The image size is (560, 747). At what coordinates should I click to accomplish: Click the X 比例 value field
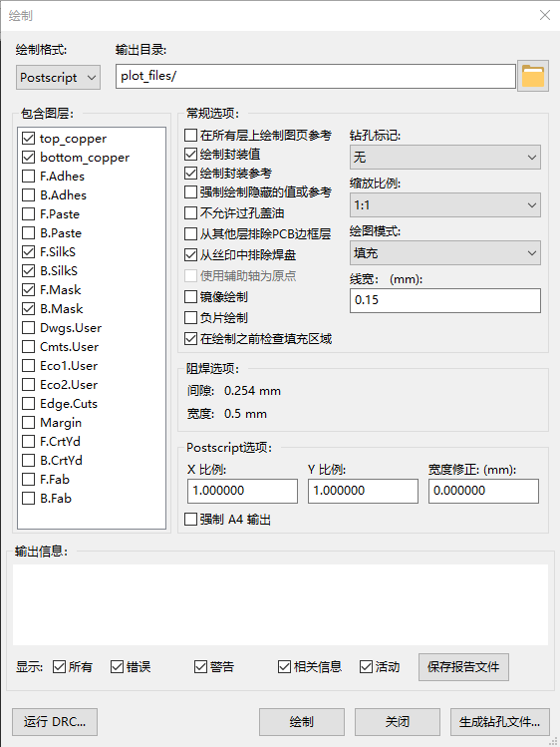point(242,491)
